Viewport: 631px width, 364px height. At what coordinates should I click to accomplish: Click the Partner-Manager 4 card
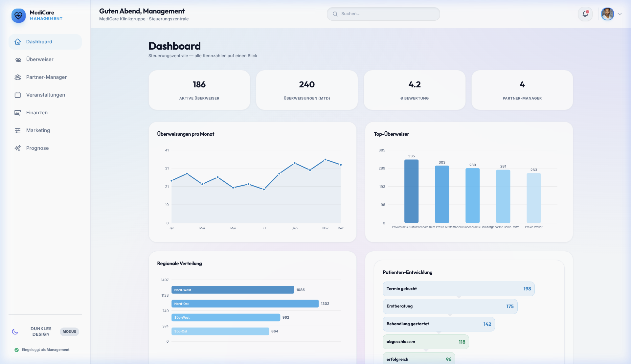point(522,90)
